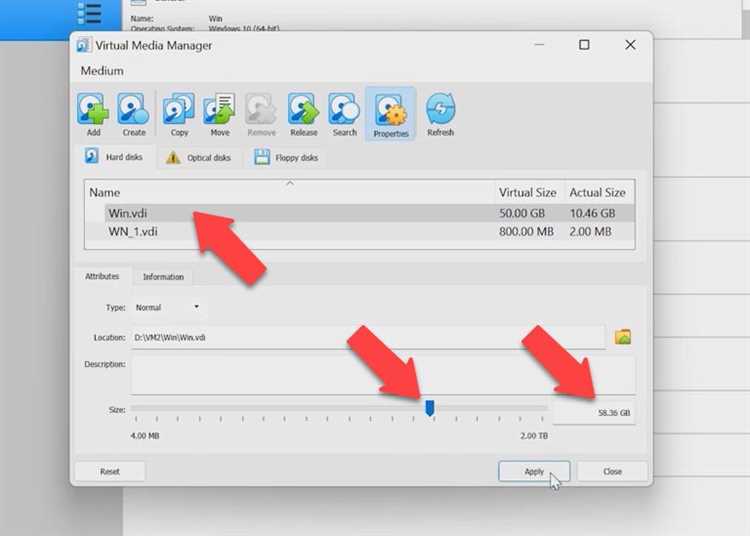750x536 pixels.
Task: Click the Create disk image icon
Action: (133, 115)
